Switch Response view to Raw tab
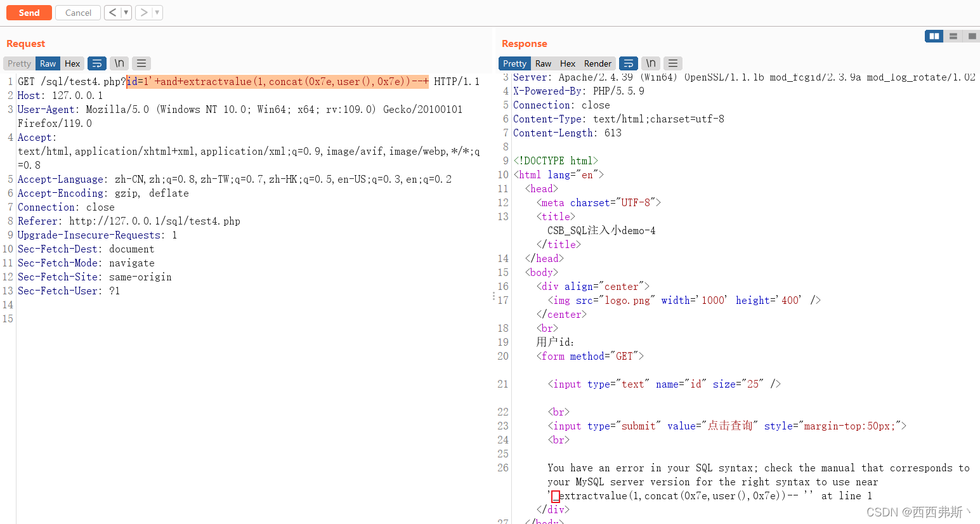Image resolution: width=980 pixels, height=524 pixels. click(543, 63)
